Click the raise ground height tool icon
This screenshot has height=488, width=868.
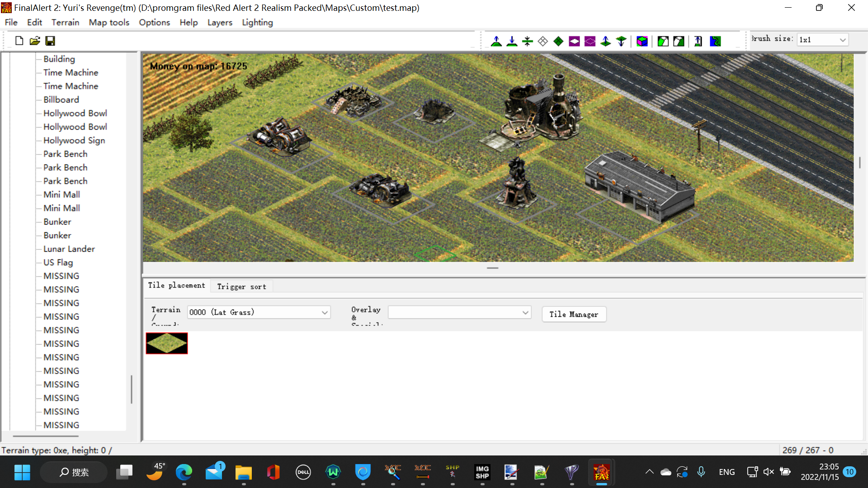coord(496,41)
